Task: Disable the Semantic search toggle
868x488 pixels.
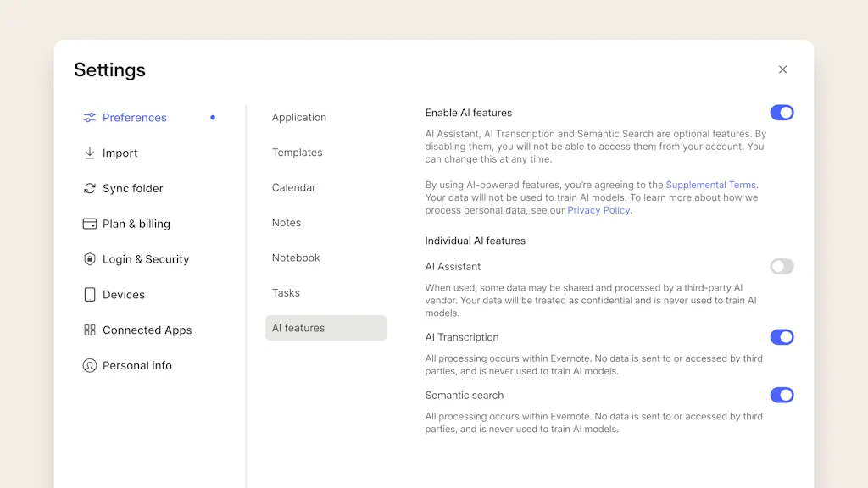Action: click(782, 395)
